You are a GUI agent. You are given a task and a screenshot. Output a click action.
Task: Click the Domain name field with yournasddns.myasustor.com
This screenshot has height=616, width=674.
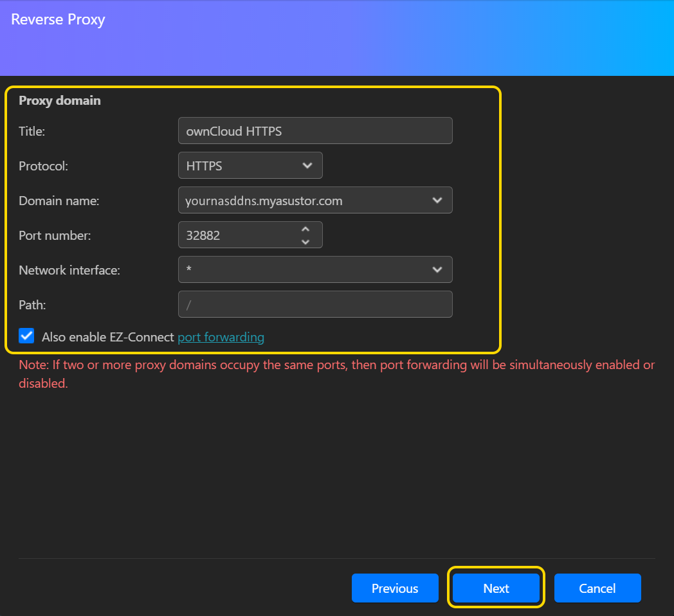click(302, 200)
